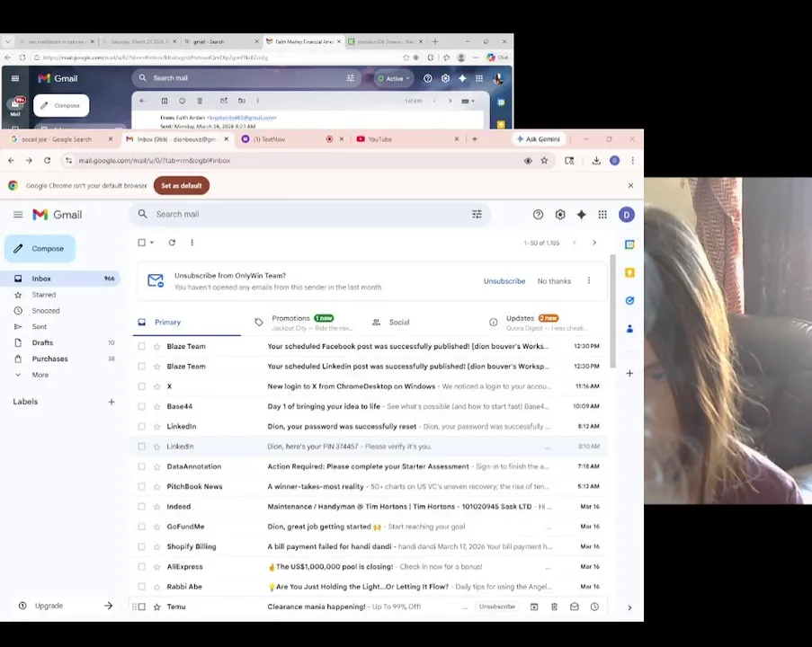Click Ask Gemini button

538,139
